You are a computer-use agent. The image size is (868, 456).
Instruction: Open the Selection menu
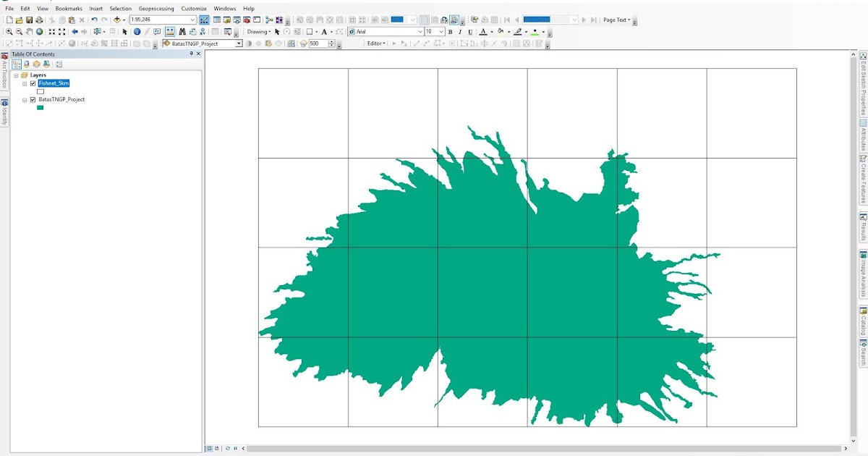tap(120, 8)
